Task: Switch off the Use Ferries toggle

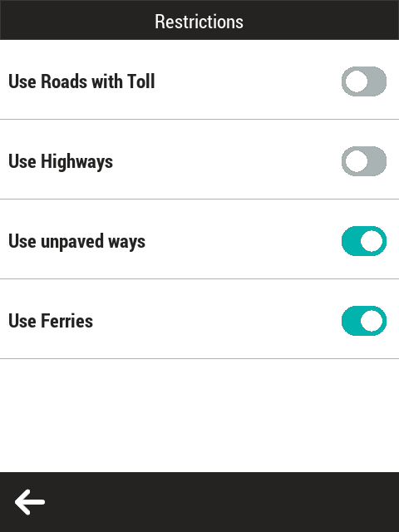Action: 364,321
